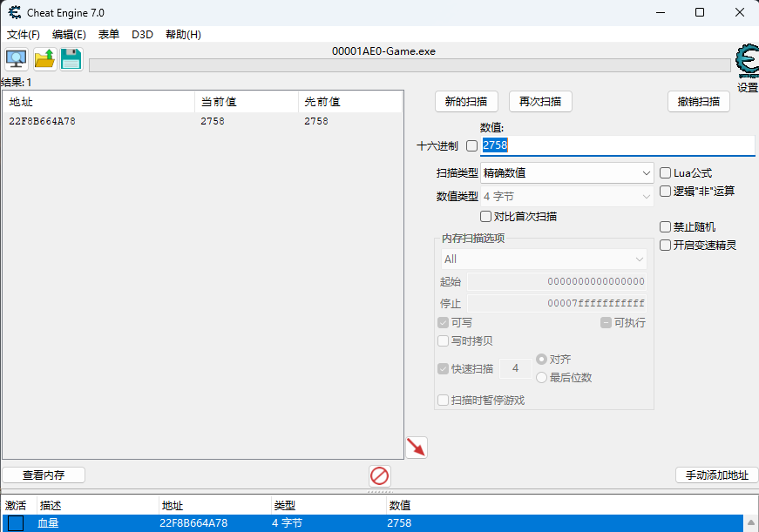Toggle the 可写 checkbox

(443, 322)
